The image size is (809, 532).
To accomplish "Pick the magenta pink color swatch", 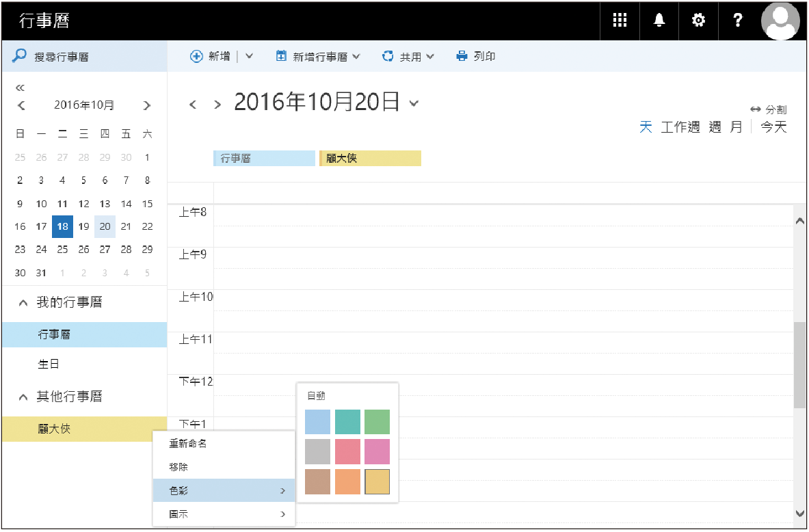I will 377,451.
